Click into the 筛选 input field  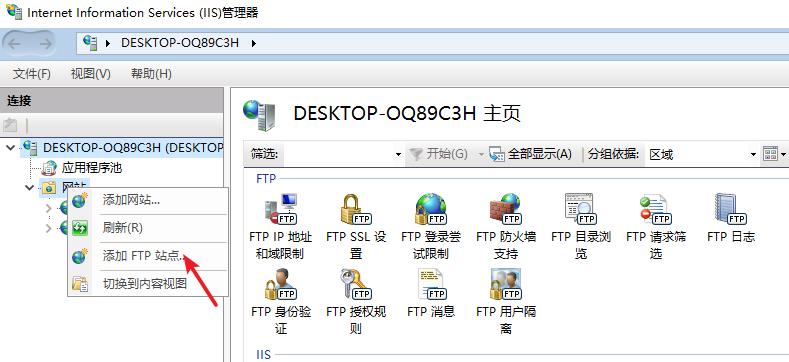coord(338,154)
